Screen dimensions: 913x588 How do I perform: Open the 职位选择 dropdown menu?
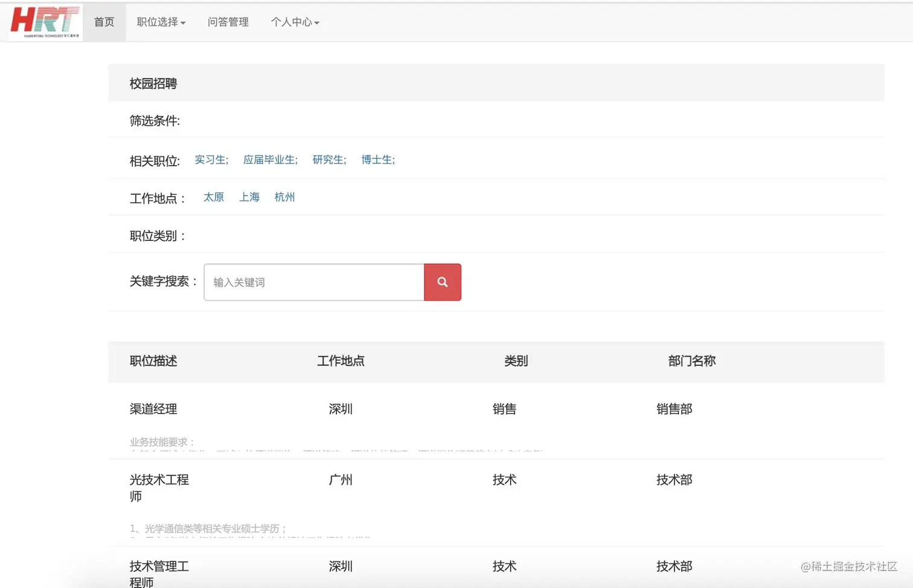[161, 22]
